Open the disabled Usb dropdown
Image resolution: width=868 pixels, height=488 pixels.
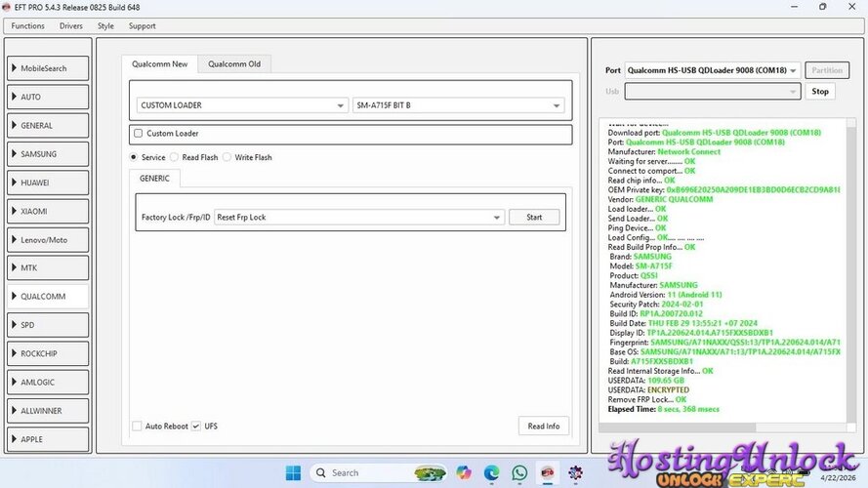coord(713,92)
